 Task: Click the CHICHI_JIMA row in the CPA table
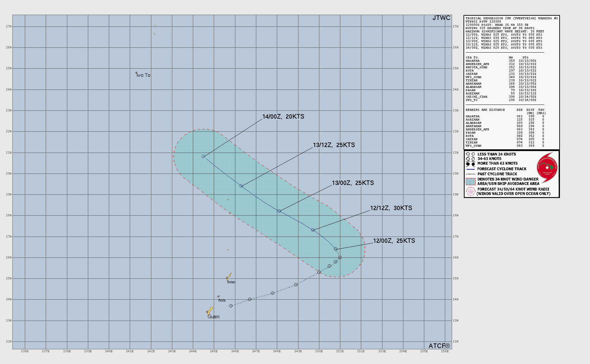pos(501,97)
